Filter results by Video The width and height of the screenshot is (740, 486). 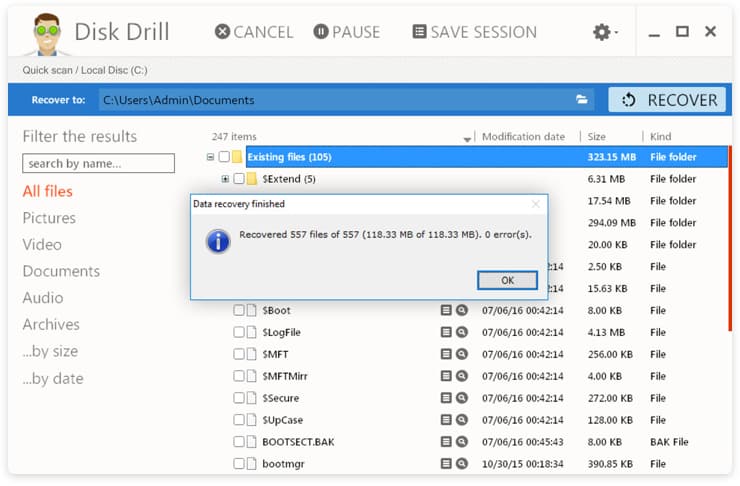(x=42, y=244)
